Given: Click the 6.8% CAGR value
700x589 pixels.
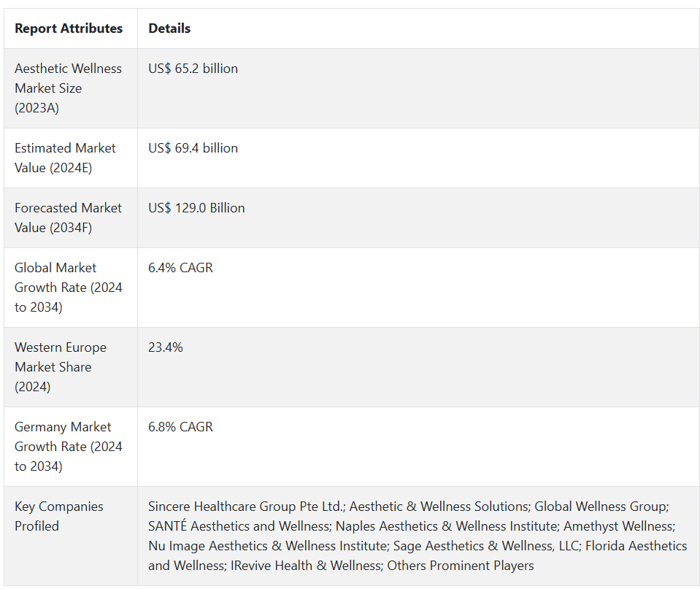Looking at the screenshot, I should pyautogui.click(x=180, y=427).
